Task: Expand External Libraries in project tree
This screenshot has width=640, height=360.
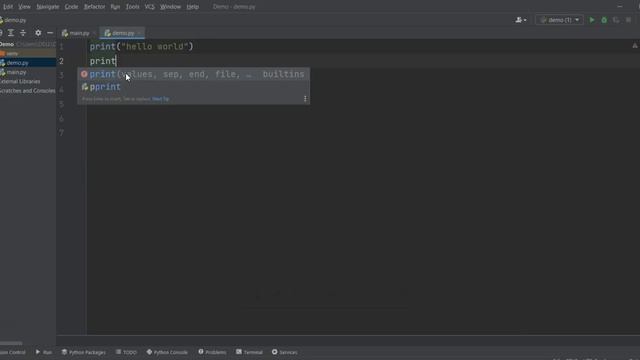Action: pyautogui.click(x=20, y=82)
